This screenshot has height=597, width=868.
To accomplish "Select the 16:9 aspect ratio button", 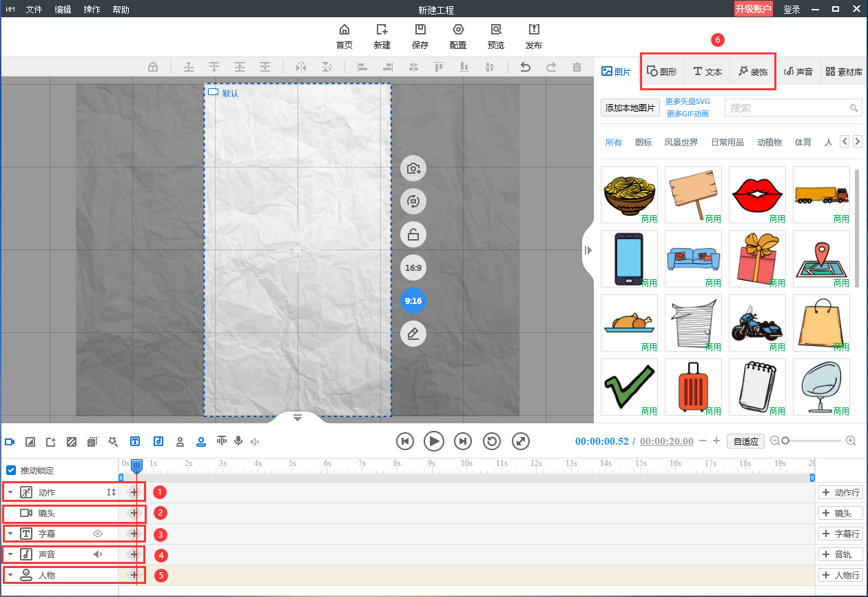I will point(413,267).
